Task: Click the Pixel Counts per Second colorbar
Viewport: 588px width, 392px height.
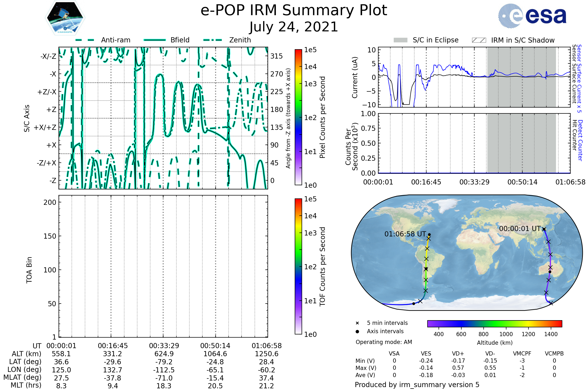Action: 298,117
